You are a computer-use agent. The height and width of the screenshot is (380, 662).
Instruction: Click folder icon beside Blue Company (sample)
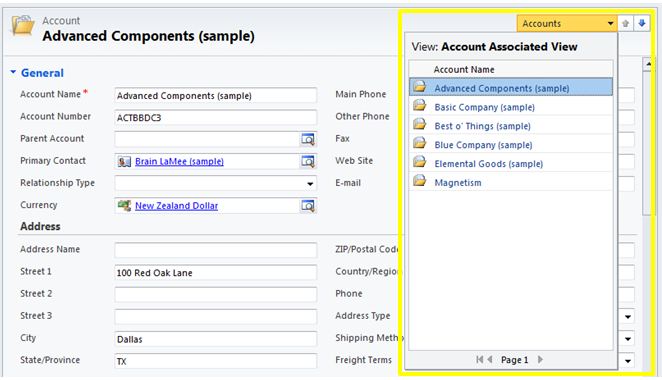(420, 143)
